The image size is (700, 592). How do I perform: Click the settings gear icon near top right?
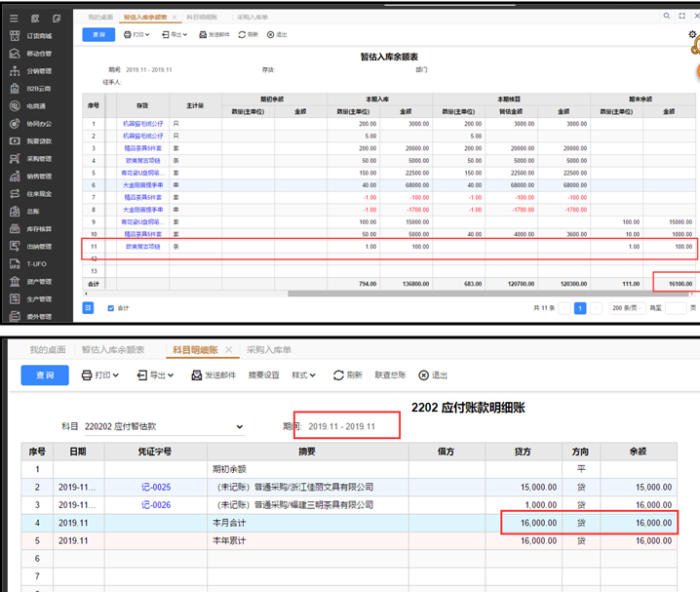pyautogui.click(x=692, y=35)
